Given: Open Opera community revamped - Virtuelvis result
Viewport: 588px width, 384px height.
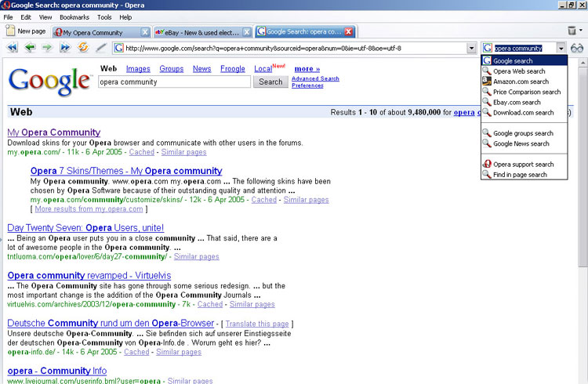Looking at the screenshot, I should [89, 276].
